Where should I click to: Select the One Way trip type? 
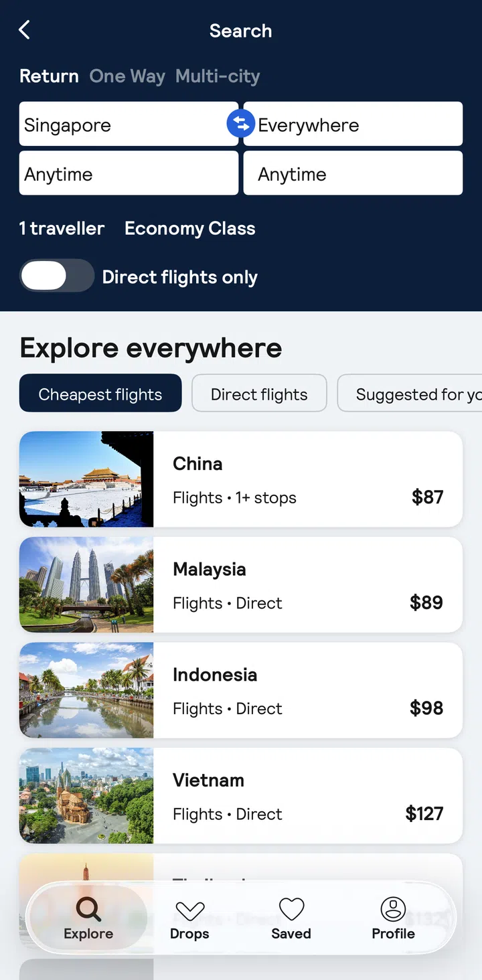127,76
